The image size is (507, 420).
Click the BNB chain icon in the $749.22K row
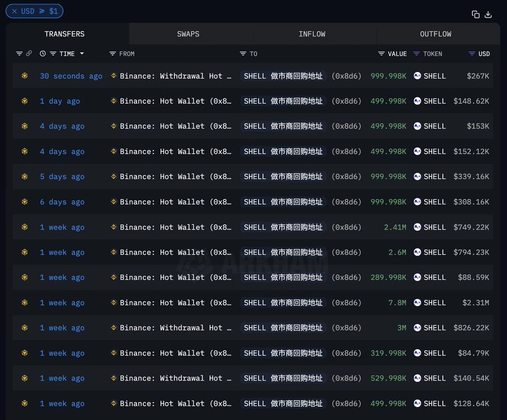[x=25, y=227]
